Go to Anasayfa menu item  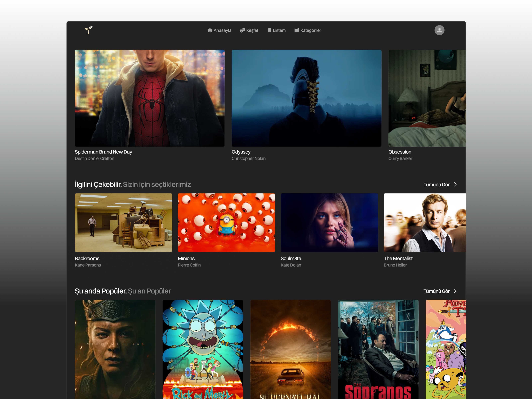tap(220, 30)
